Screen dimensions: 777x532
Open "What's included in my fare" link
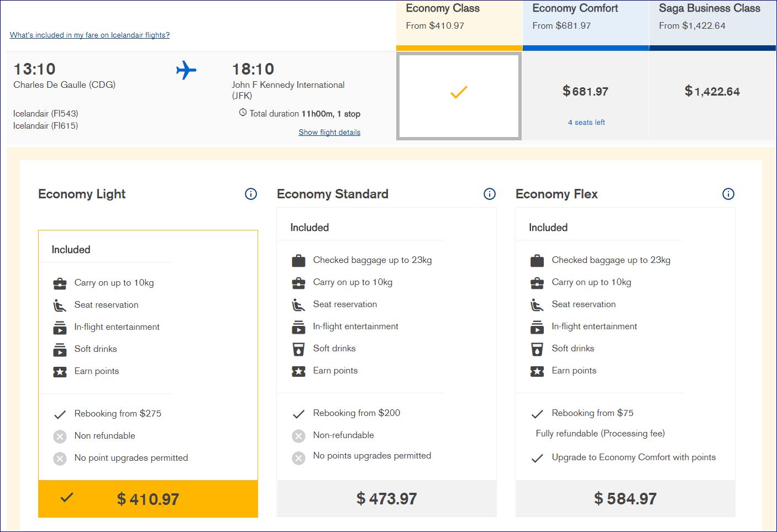click(x=90, y=35)
